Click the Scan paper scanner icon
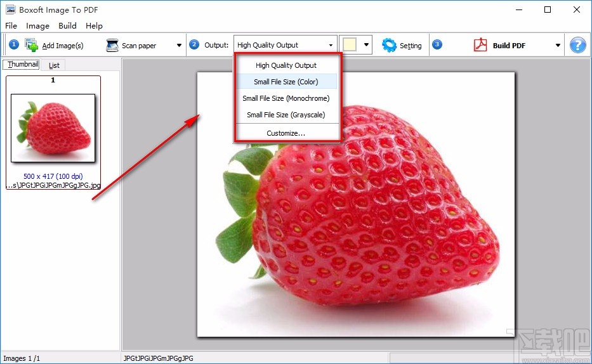The height and width of the screenshot is (364, 592). [x=112, y=45]
